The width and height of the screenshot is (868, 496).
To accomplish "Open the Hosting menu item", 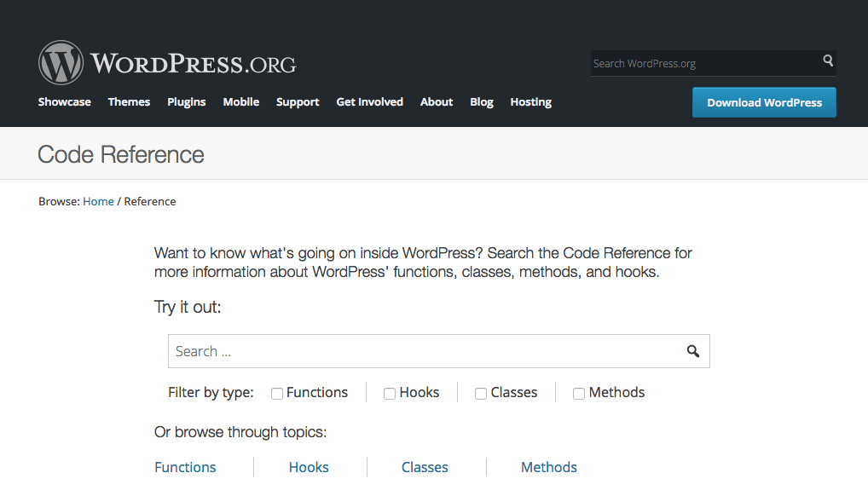I will coord(530,102).
